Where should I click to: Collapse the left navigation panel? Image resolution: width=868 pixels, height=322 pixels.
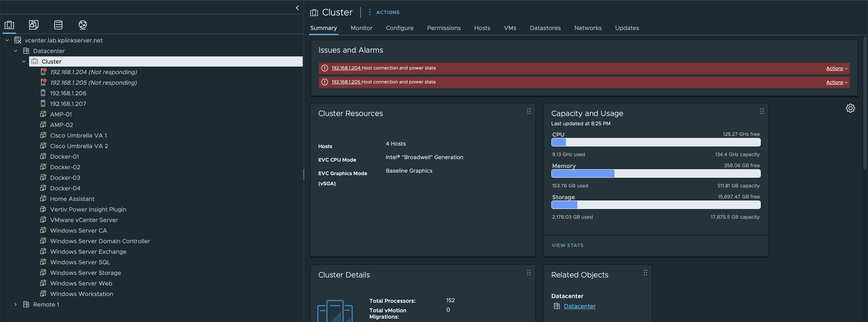coord(297,8)
